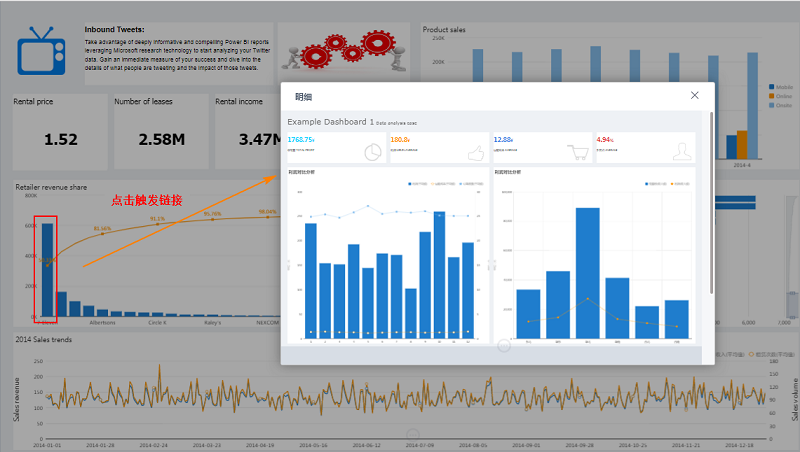
Task: Click the pie chart icon on first KPI card
Action: tap(371, 152)
